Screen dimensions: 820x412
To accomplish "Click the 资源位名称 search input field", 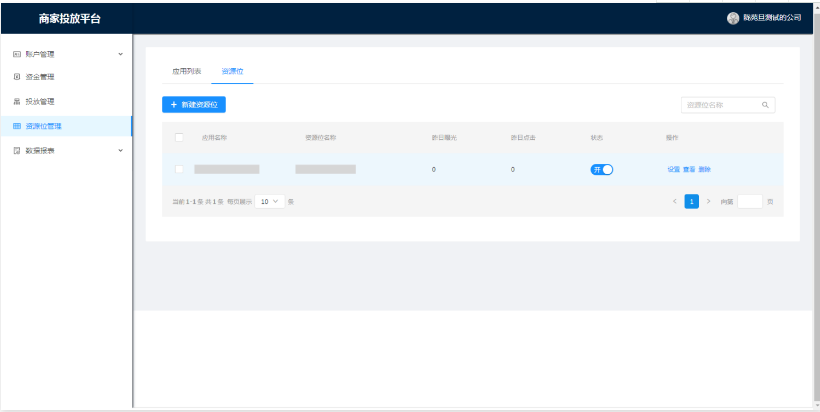I will click(x=720, y=104).
